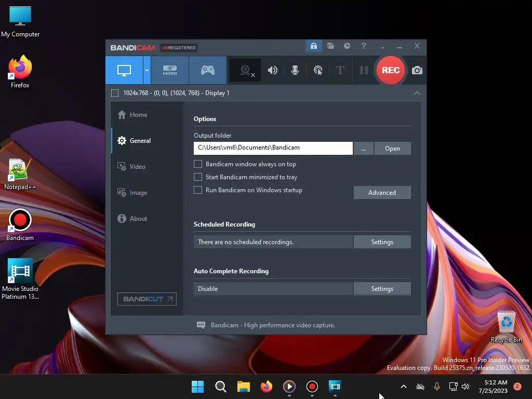Click the Open output folder button
The image size is (532, 399).
[393, 148]
